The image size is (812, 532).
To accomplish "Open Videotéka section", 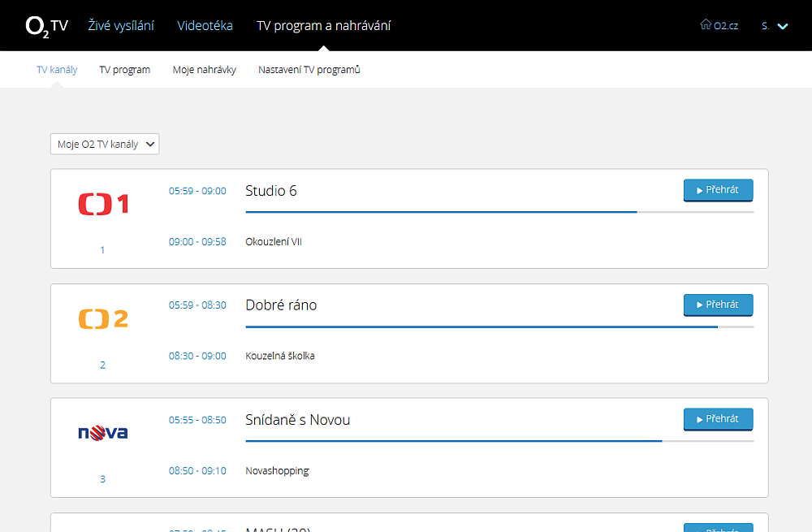I will 205,25.
